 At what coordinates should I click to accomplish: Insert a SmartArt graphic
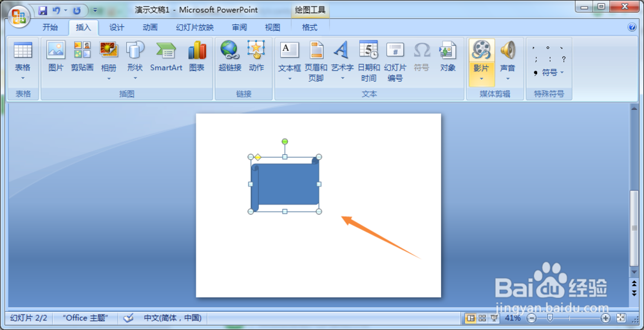166,57
